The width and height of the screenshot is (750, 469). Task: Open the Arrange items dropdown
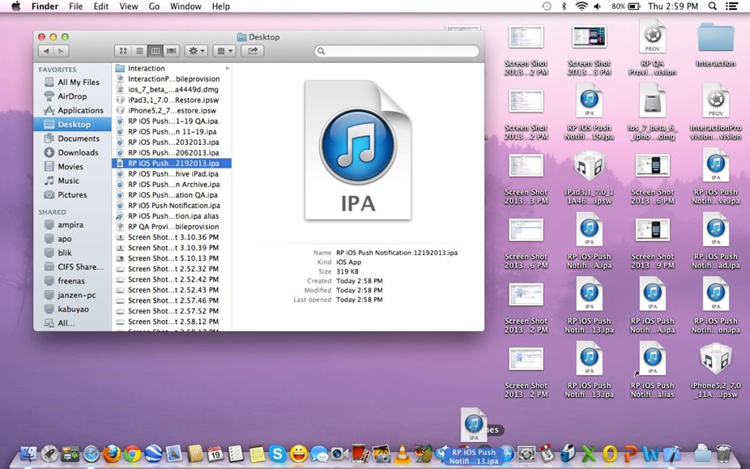226,50
